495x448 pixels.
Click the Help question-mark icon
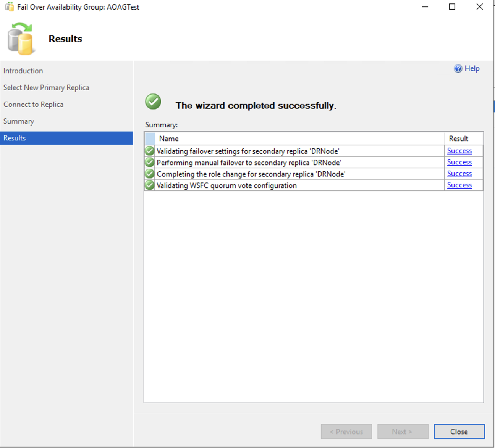coord(458,68)
